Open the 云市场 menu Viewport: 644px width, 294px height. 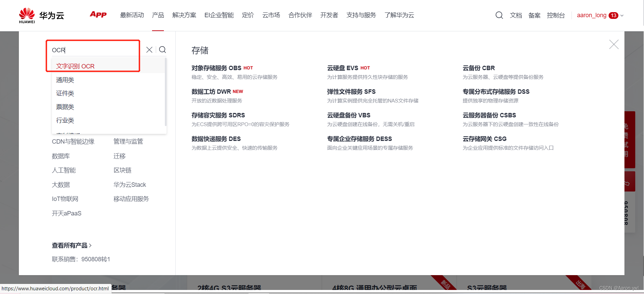point(271,15)
